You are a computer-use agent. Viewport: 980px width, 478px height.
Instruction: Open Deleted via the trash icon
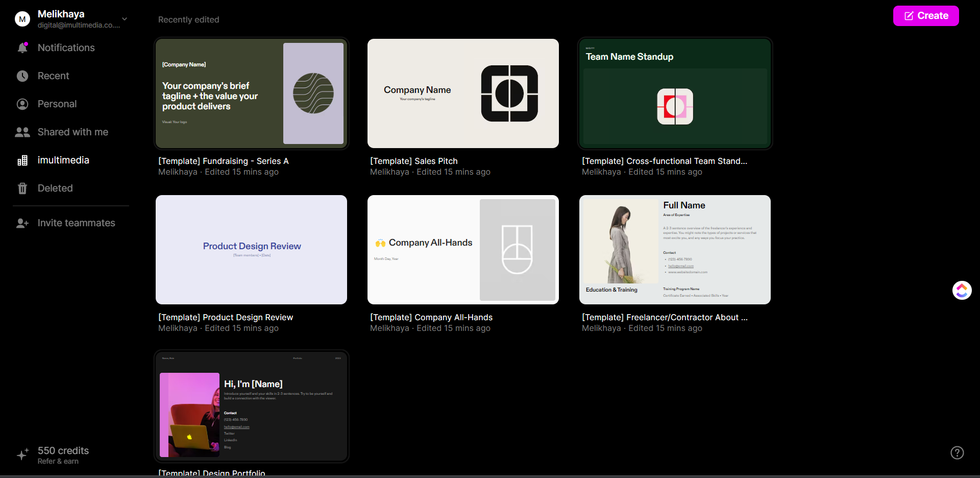pos(22,188)
